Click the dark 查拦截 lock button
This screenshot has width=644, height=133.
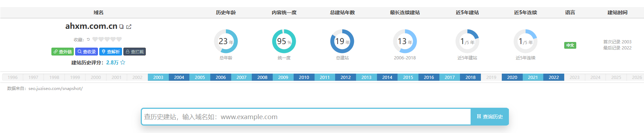pyautogui.click(x=134, y=52)
